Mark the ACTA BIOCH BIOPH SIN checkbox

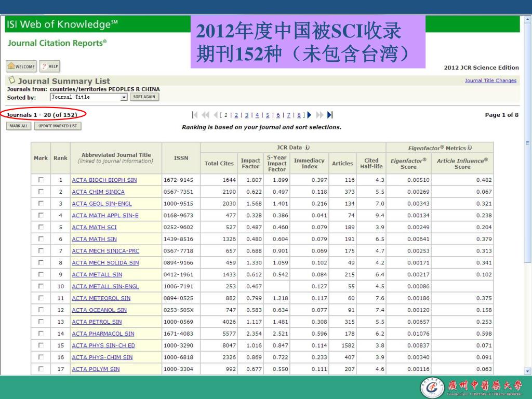41,180
